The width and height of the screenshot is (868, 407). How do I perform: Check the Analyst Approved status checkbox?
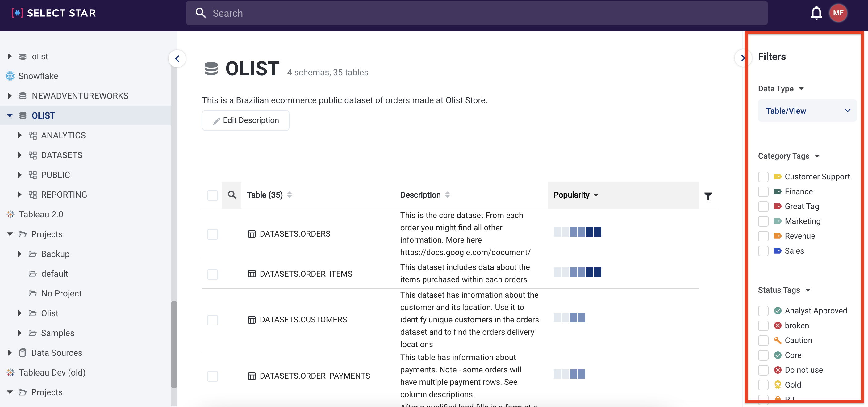[x=763, y=311]
